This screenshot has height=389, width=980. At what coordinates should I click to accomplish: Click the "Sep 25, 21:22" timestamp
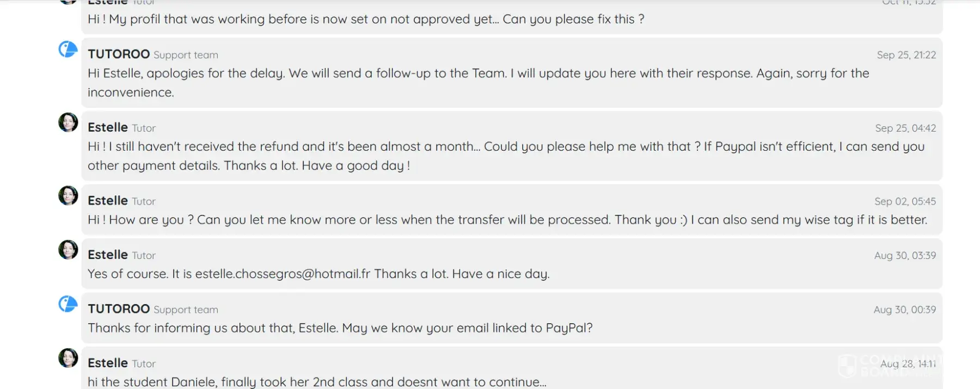click(x=906, y=55)
